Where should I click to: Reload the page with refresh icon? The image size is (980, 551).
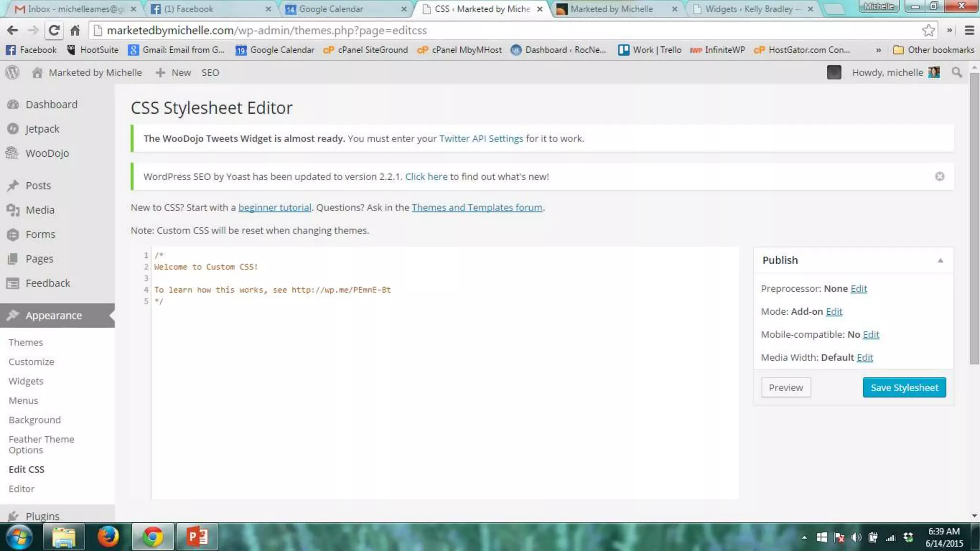click(54, 30)
